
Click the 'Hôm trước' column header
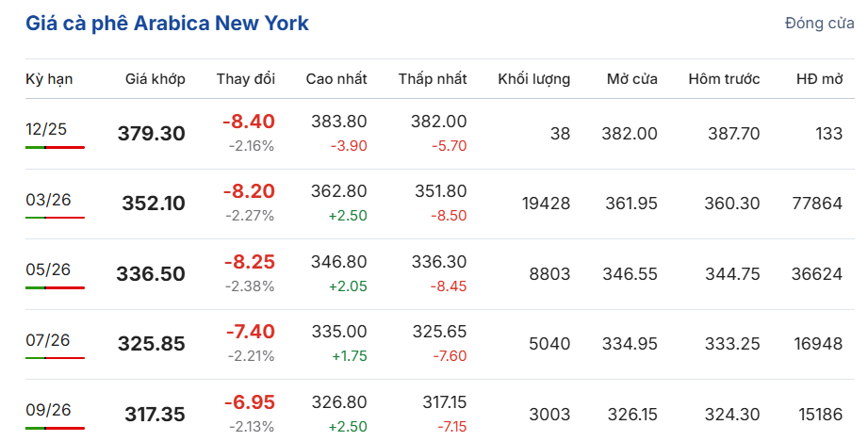pos(724,79)
